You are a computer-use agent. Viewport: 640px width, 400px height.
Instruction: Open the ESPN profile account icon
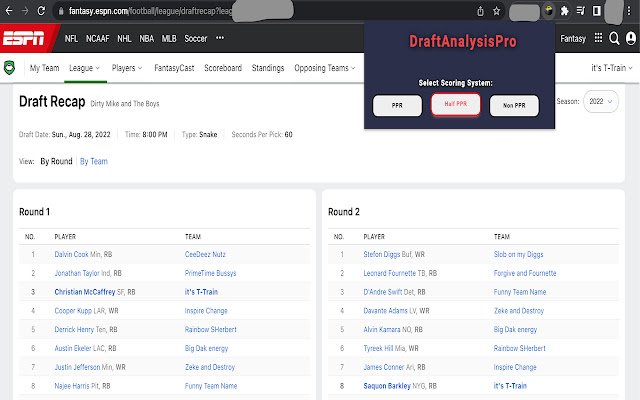[x=631, y=38]
